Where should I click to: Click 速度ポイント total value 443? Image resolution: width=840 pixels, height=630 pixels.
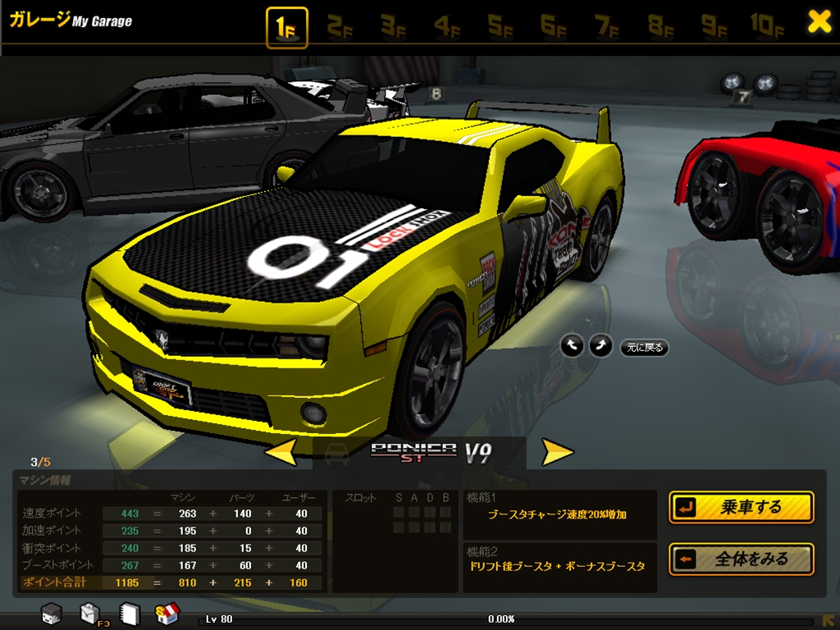[130, 514]
